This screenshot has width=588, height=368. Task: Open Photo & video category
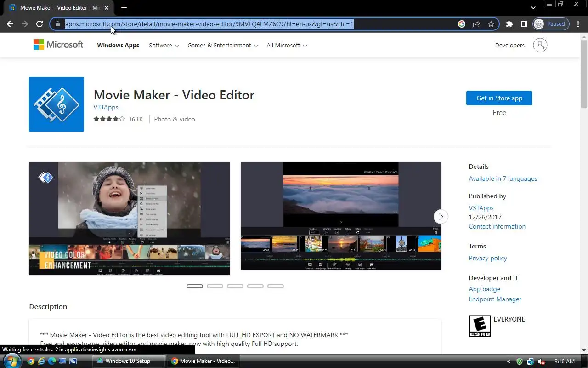(175, 119)
